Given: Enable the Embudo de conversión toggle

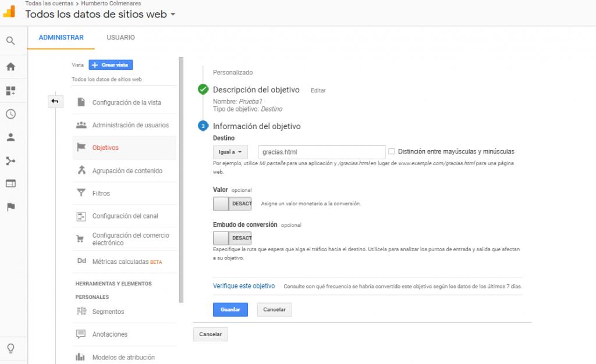Looking at the screenshot, I should [232, 238].
